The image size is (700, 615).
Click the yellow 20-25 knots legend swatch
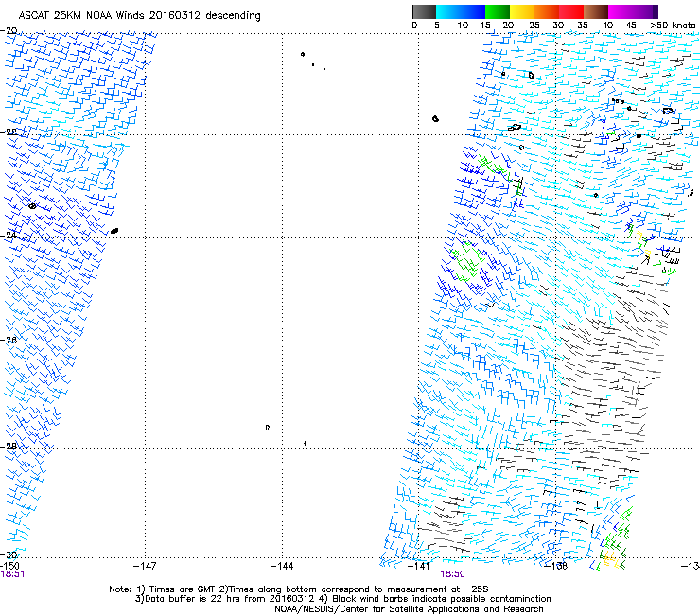[522, 11]
